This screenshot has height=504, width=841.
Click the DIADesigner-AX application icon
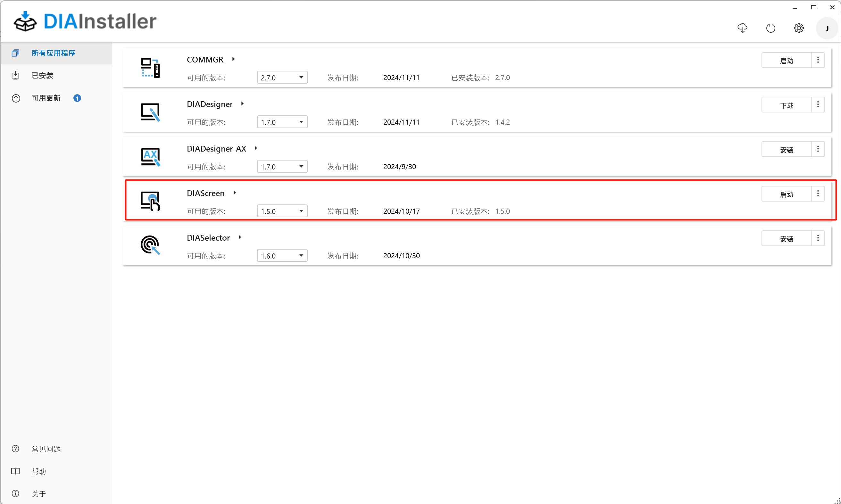150,157
